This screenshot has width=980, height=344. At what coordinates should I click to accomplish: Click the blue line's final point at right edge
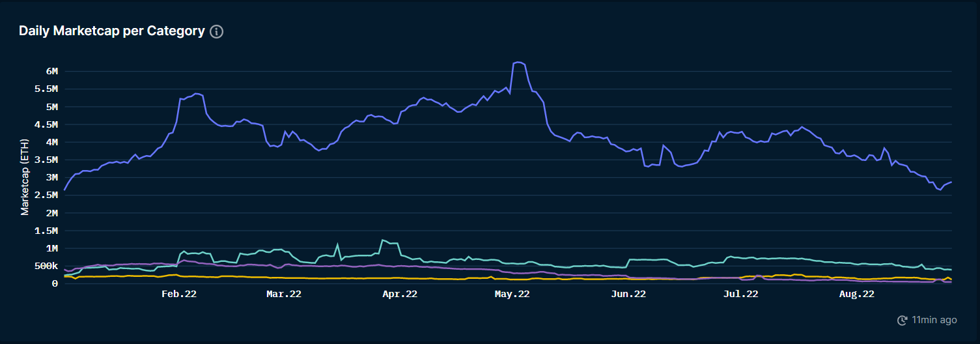[x=951, y=182]
